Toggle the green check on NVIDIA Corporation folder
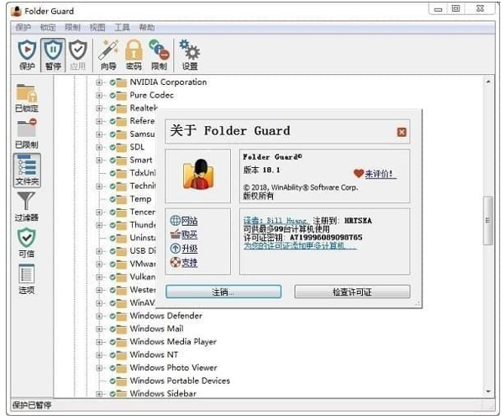Image resolution: width=504 pixels, height=420 pixels. point(113,82)
